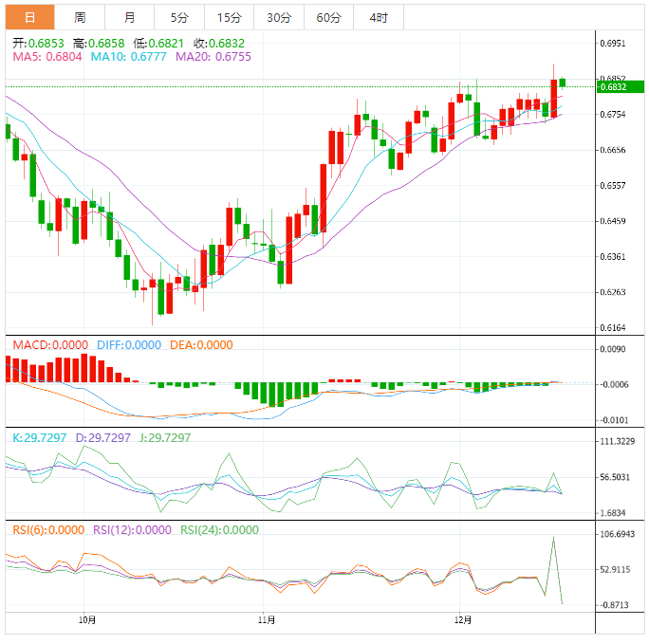The width and height of the screenshot is (649, 644).
Task: Click the MA5 indicator label
Action: [x=46, y=58]
